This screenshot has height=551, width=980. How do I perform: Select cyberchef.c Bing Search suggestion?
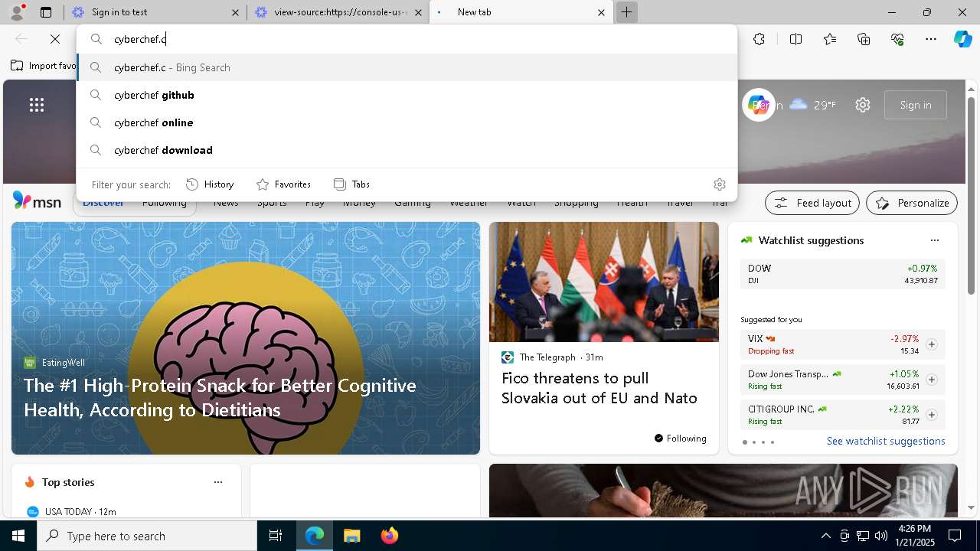tap(407, 67)
